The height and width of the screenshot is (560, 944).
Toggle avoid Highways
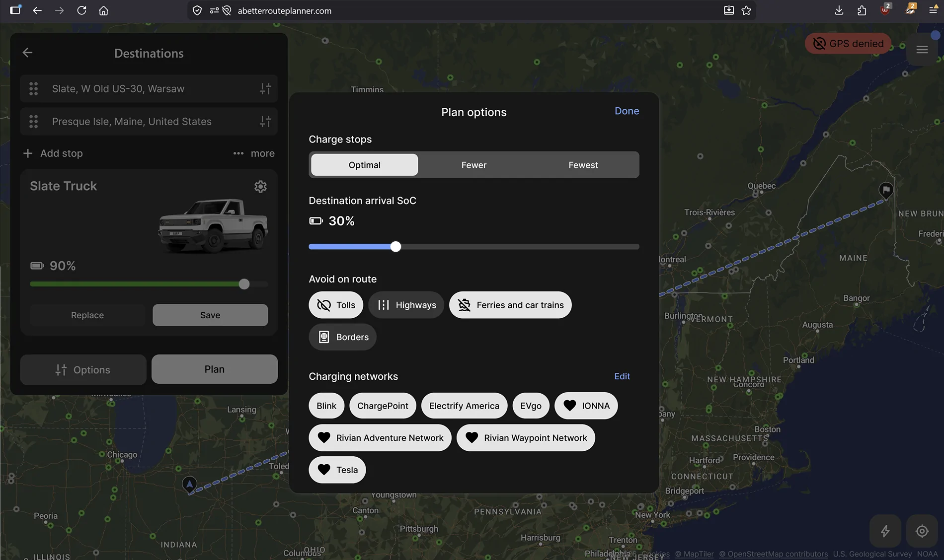click(x=406, y=305)
